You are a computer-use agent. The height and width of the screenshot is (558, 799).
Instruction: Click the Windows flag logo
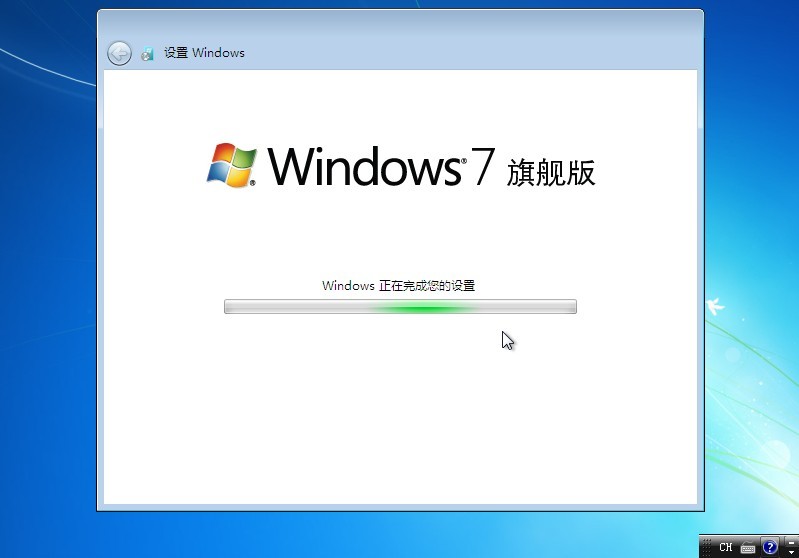231,164
